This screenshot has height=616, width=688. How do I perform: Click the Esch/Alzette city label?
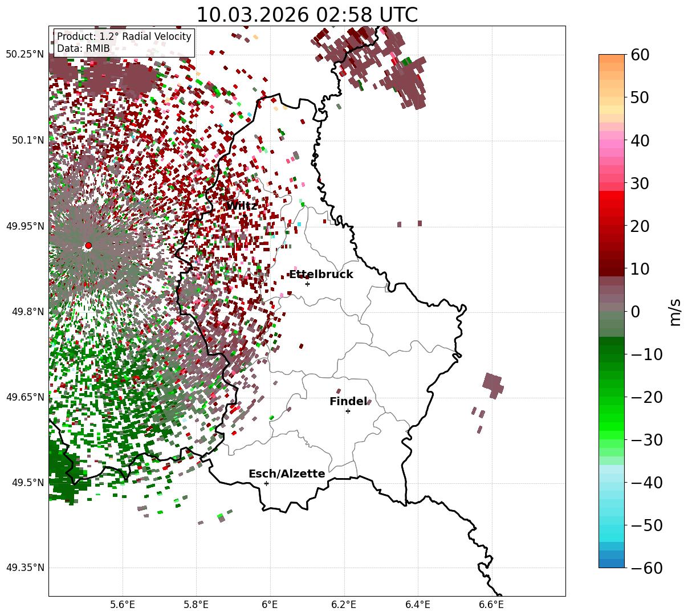(x=287, y=474)
